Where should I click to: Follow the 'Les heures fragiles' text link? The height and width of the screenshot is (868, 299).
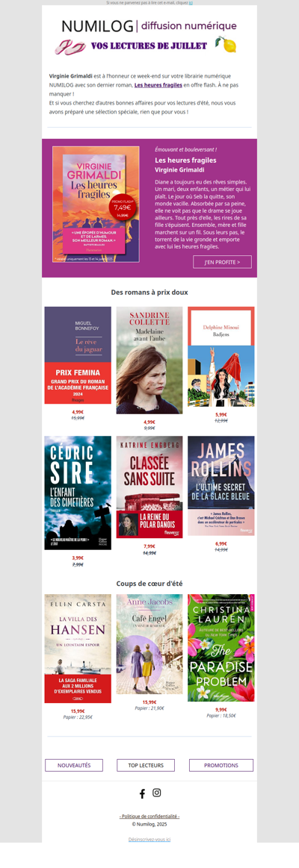(x=158, y=85)
